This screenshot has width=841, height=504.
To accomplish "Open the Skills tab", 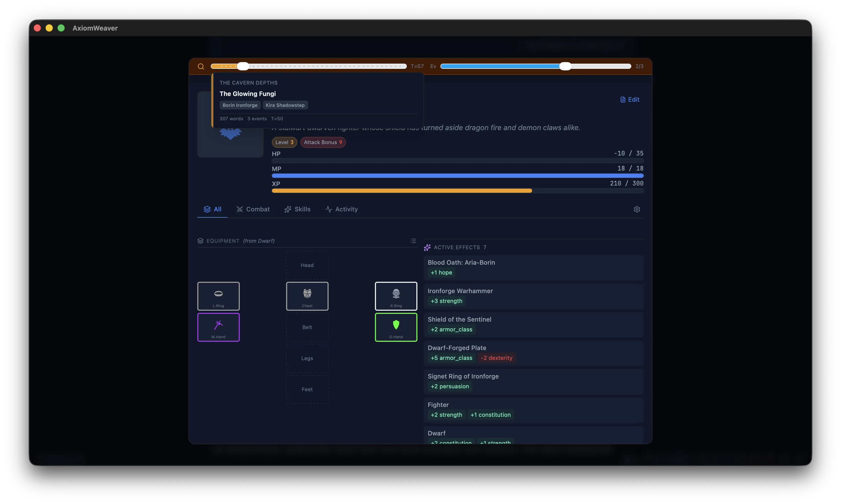I will [x=297, y=209].
